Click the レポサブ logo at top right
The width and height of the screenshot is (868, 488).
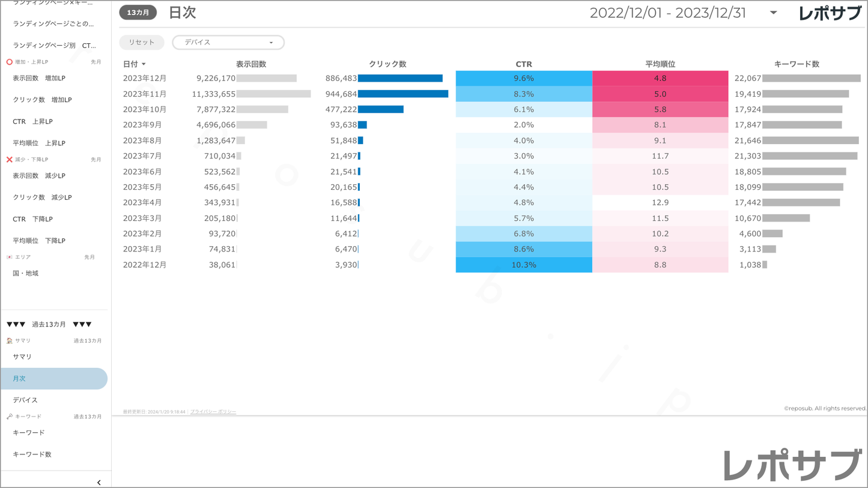[x=830, y=13]
